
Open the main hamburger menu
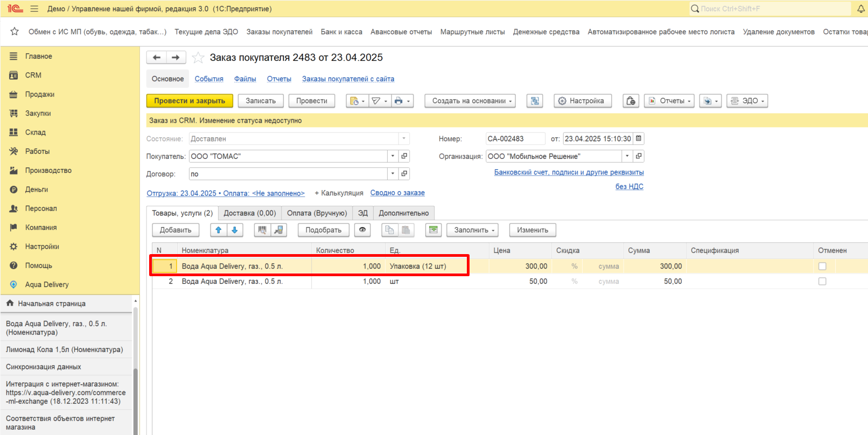[34, 9]
